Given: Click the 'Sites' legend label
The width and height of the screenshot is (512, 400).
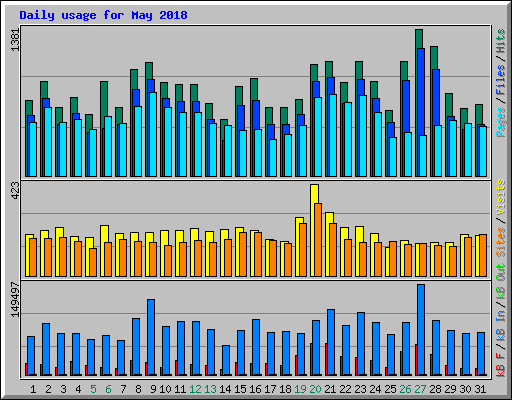Looking at the screenshot, I should pyautogui.click(x=501, y=242).
